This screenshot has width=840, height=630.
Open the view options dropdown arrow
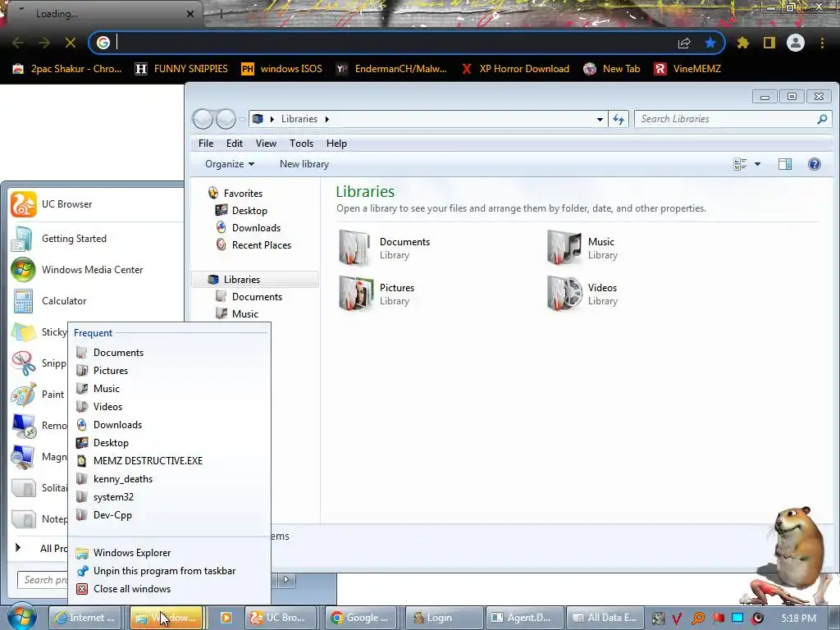tap(757, 164)
